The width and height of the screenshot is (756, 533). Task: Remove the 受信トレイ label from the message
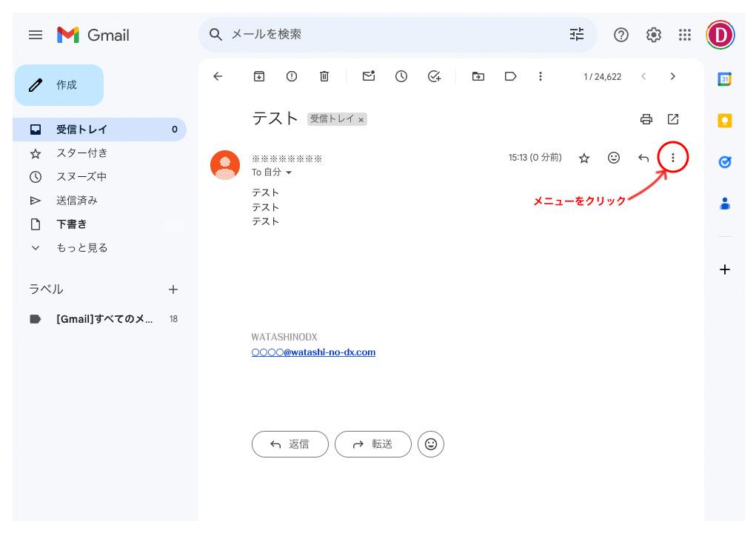[x=361, y=119]
